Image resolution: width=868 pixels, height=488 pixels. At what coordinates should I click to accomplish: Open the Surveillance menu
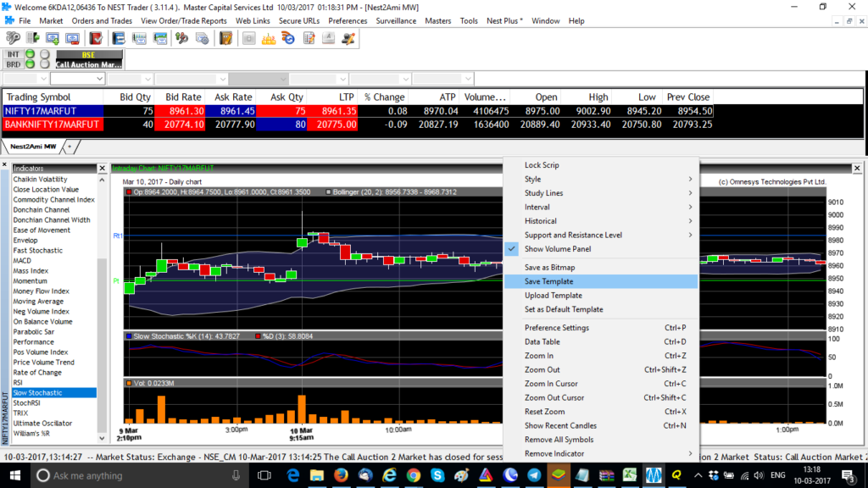[x=398, y=20]
